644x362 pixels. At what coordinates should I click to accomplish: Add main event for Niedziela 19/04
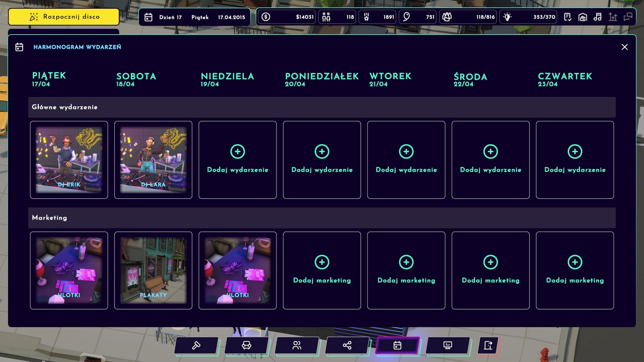pyautogui.click(x=237, y=160)
